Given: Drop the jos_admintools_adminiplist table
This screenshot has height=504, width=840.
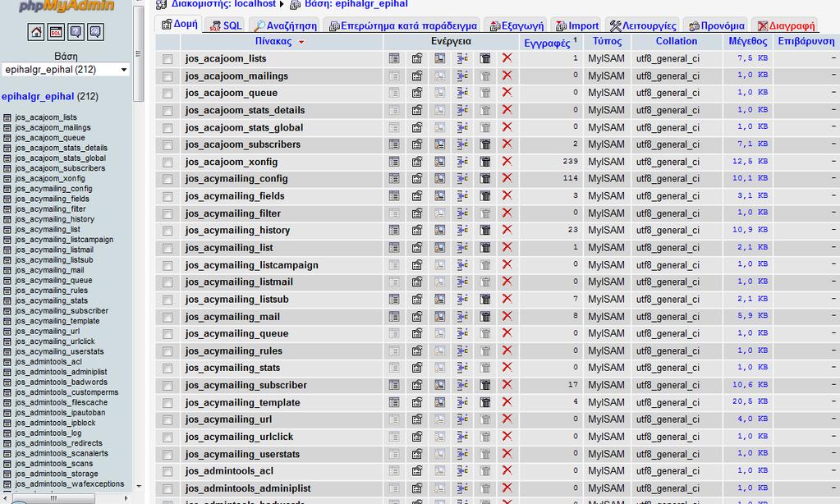Looking at the screenshot, I should [x=507, y=488].
